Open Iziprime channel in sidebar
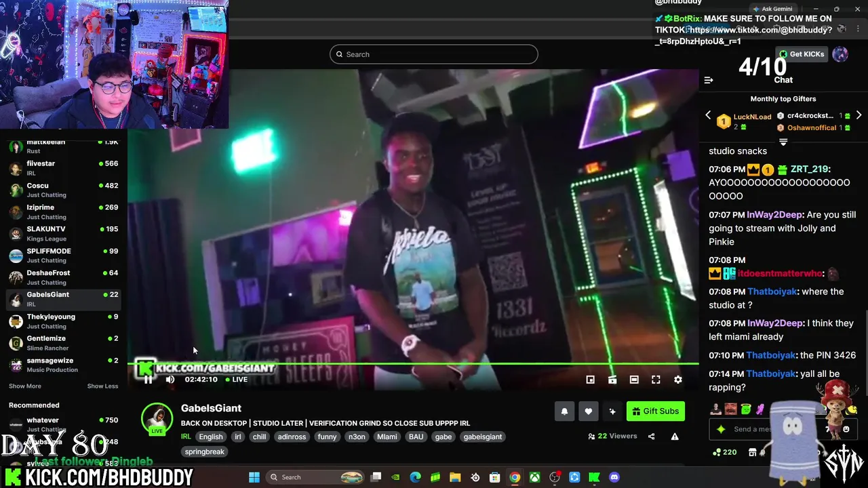Image resolution: width=868 pixels, height=488 pixels. (63, 212)
